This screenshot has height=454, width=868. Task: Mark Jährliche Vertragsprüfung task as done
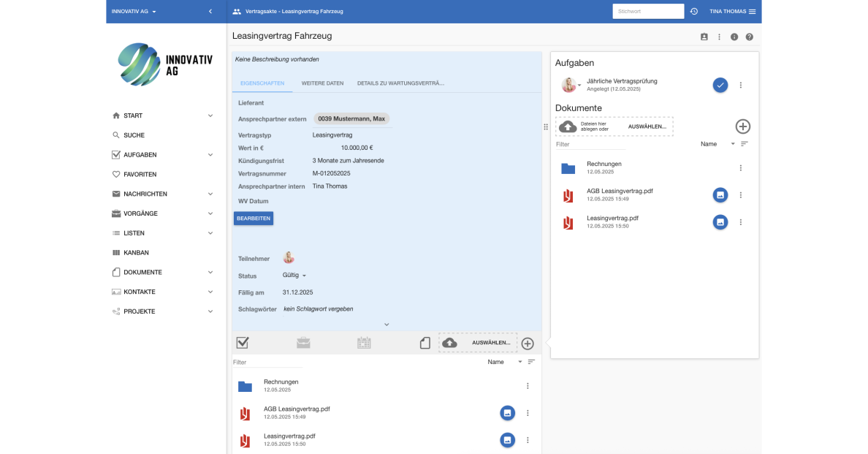click(x=720, y=86)
